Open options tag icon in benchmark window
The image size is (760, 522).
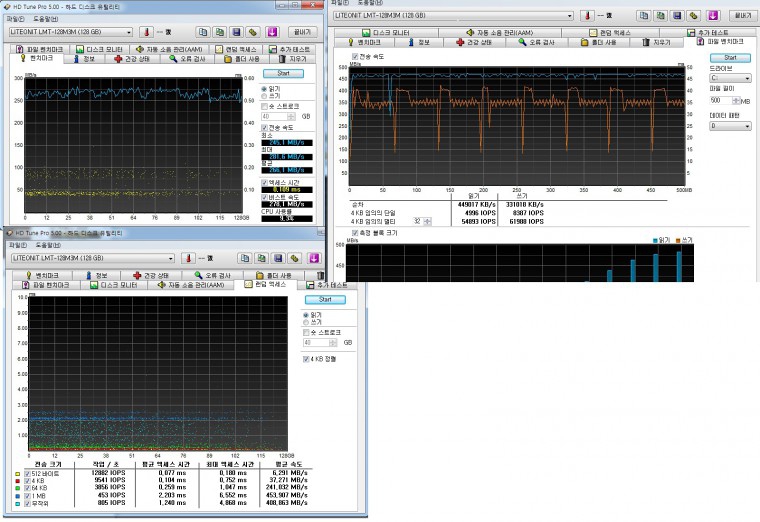tap(253, 32)
